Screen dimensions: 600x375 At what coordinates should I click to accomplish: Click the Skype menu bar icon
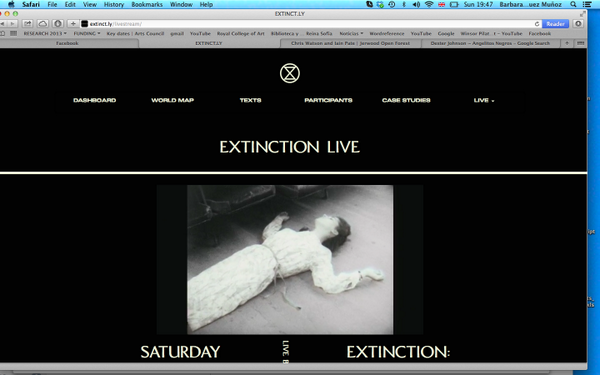click(369, 4)
